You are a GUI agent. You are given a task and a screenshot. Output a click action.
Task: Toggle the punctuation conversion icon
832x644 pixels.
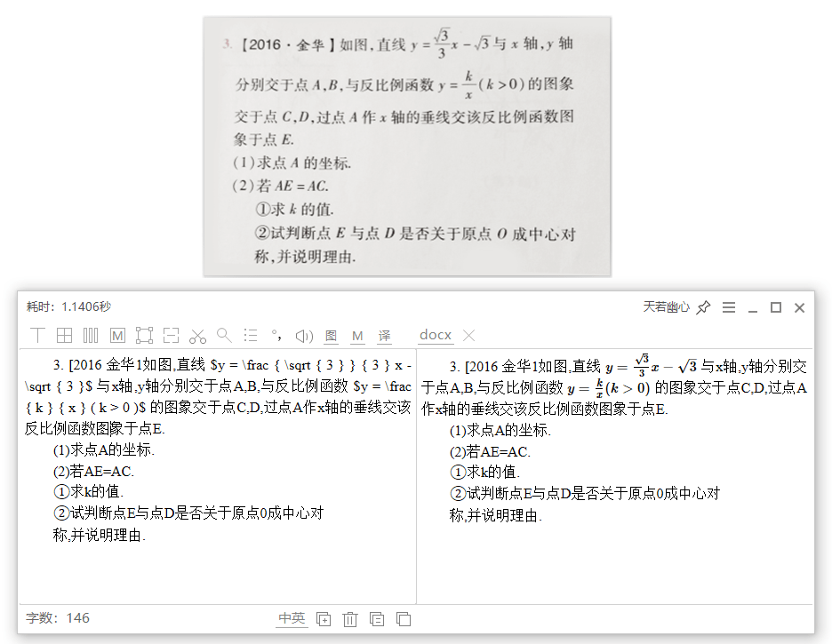pyautogui.click(x=276, y=335)
